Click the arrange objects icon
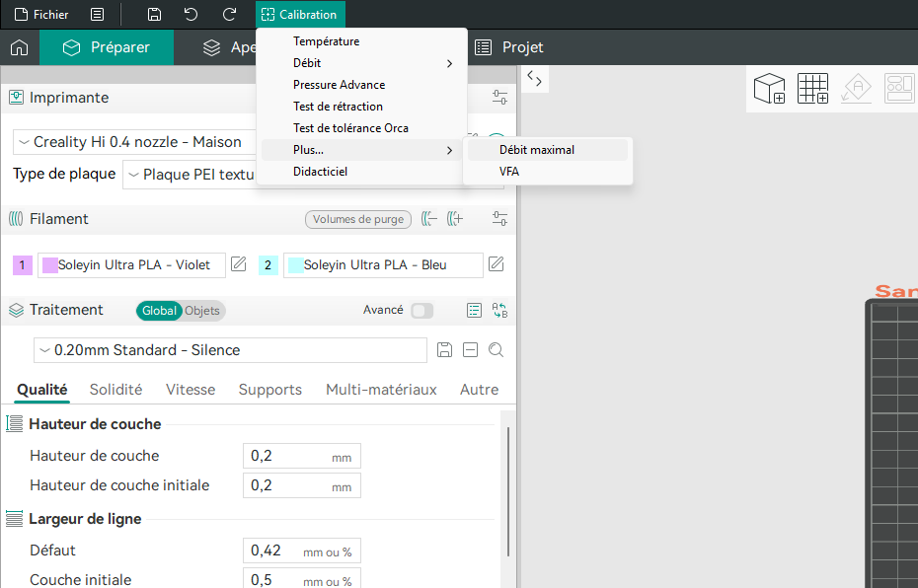 pyautogui.click(x=899, y=89)
